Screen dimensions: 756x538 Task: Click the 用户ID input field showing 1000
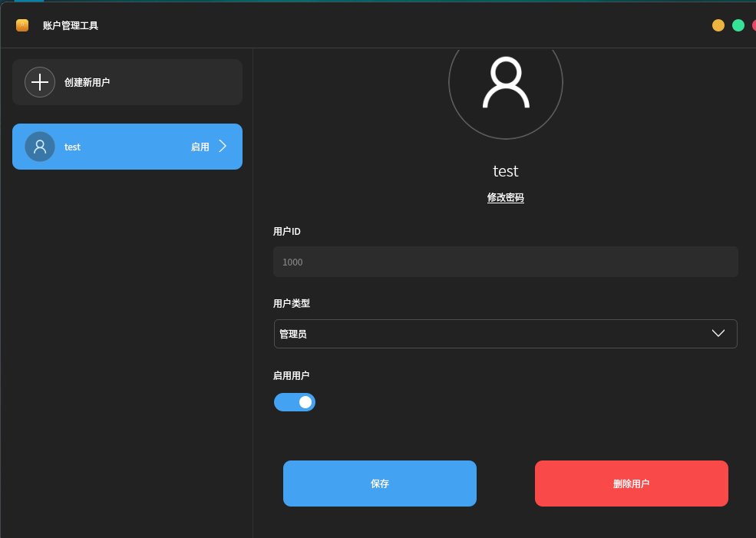click(505, 262)
